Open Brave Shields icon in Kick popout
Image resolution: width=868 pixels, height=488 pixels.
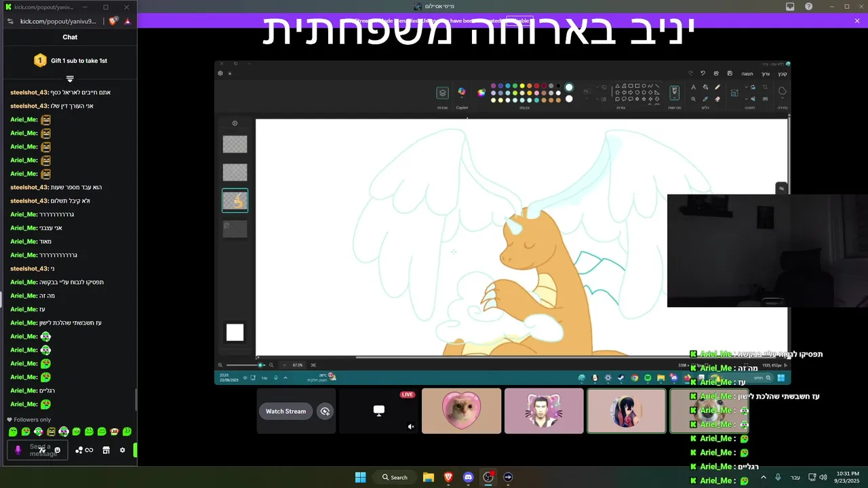(113, 21)
